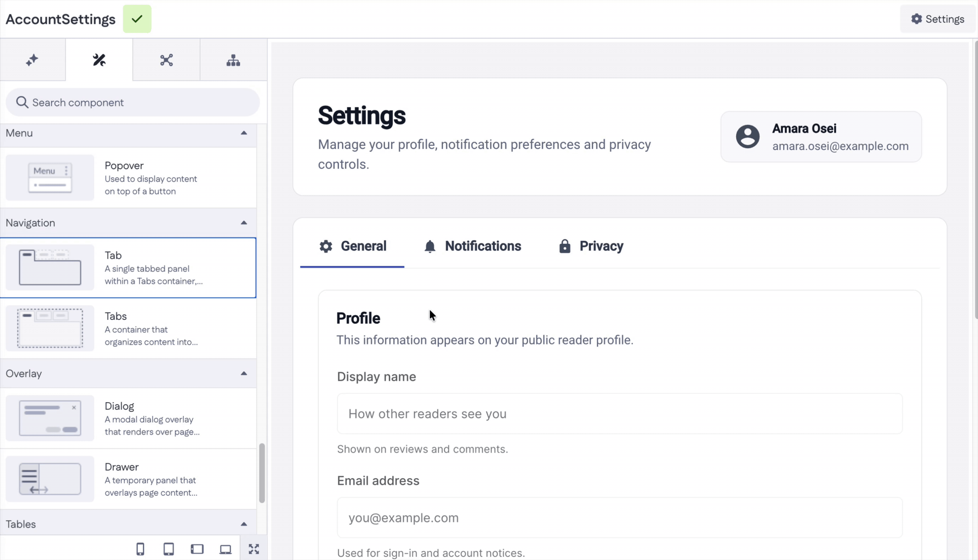Click the Amara Osei name
Image resolution: width=978 pixels, height=560 pixels.
tap(804, 128)
